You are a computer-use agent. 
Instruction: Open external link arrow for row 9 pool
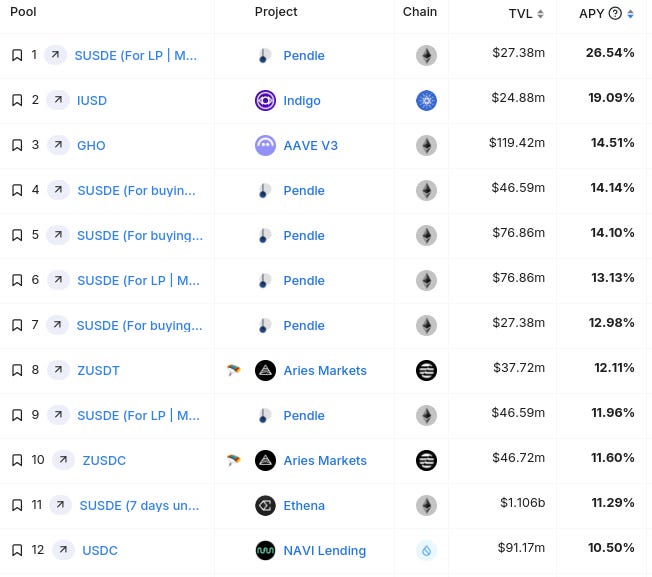click(58, 415)
